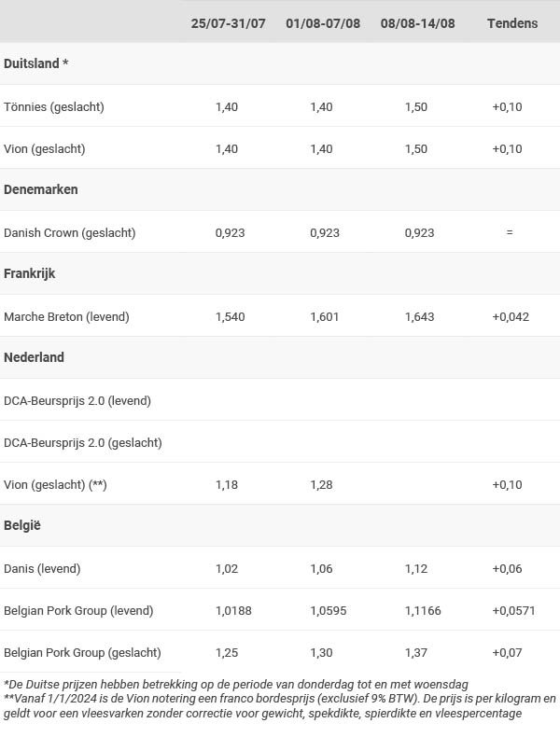Select the Vion (geslacht) (**) row label
Viewport: 560px width, 737px height.
[x=55, y=484]
